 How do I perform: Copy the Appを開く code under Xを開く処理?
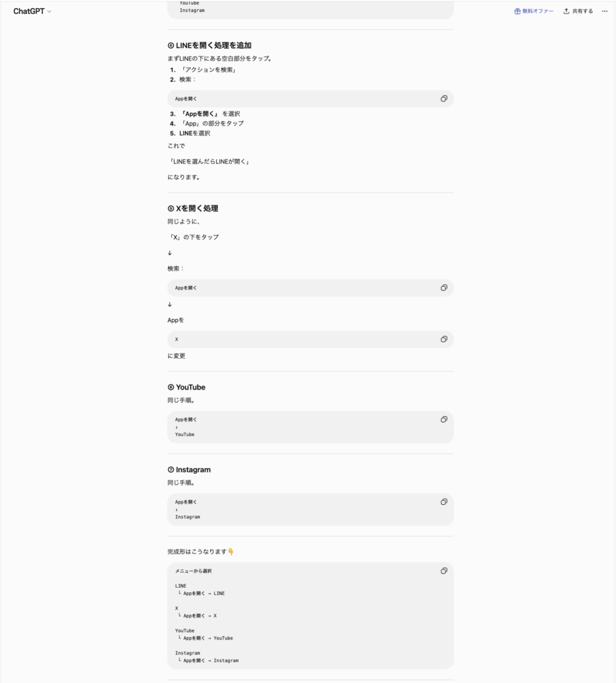click(x=443, y=288)
